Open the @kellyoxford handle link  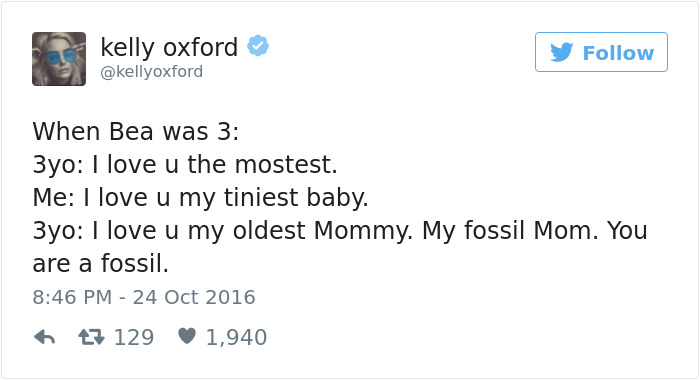152,71
